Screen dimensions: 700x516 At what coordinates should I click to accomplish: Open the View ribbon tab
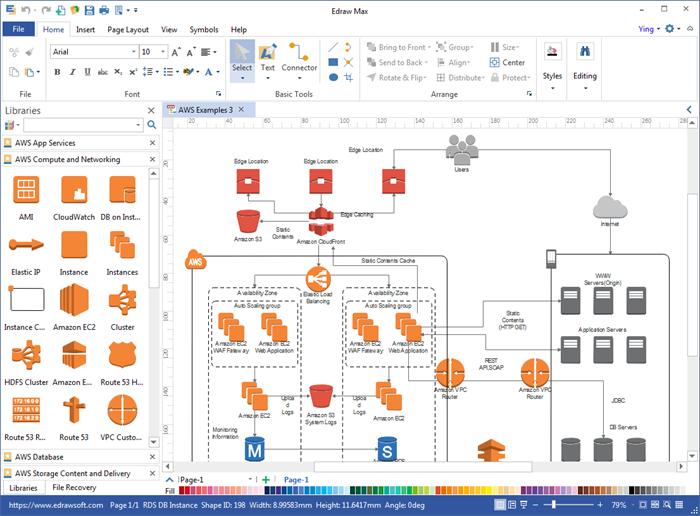169,29
